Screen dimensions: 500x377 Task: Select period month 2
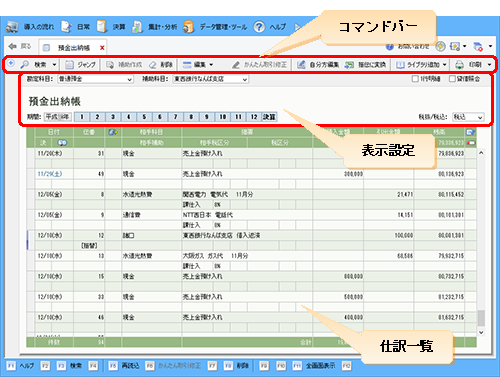click(x=97, y=117)
